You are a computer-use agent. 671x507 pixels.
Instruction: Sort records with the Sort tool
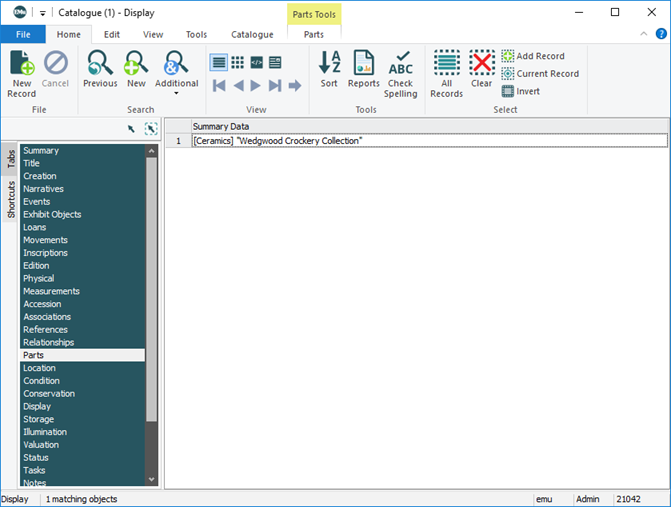329,72
